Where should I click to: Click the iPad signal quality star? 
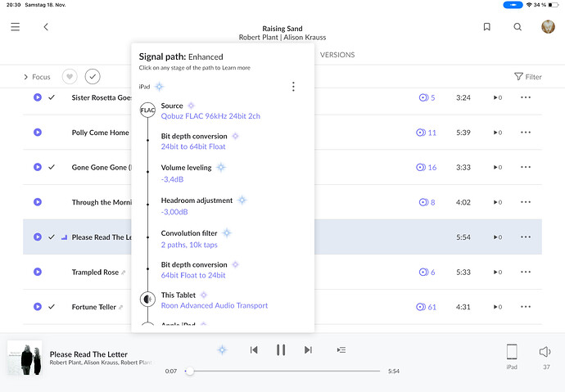[160, 87]
